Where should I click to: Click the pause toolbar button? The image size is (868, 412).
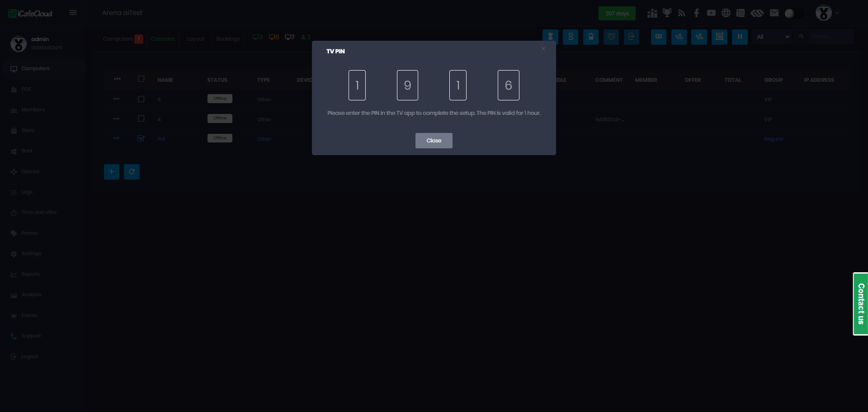pyautogui.click(x=740, y=37)
